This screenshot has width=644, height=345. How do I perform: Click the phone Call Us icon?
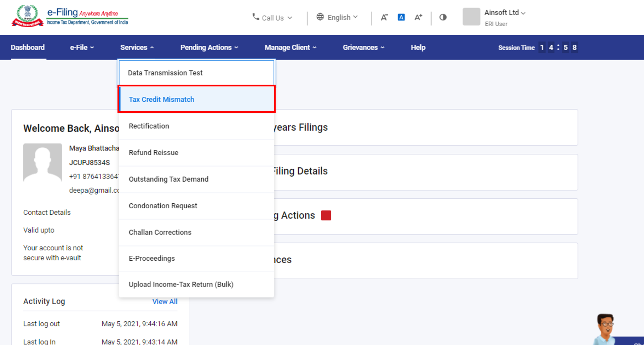(x=255, y=17)
